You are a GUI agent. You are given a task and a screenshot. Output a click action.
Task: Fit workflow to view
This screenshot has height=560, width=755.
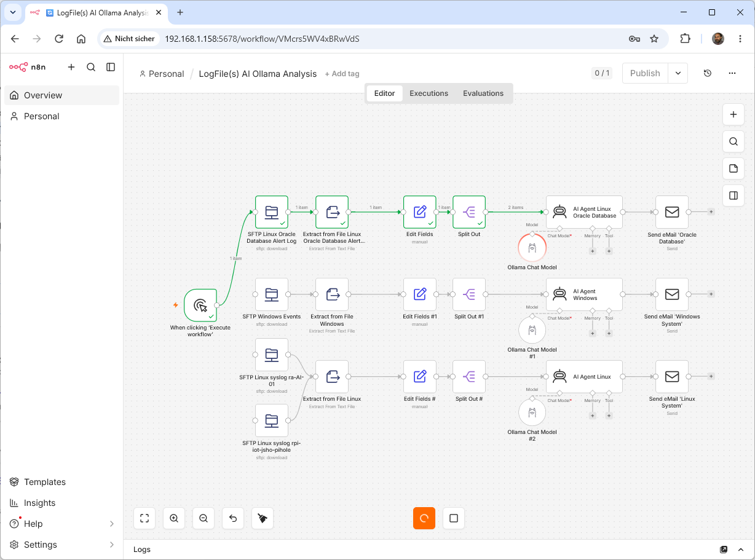click(x=144, y=518)
